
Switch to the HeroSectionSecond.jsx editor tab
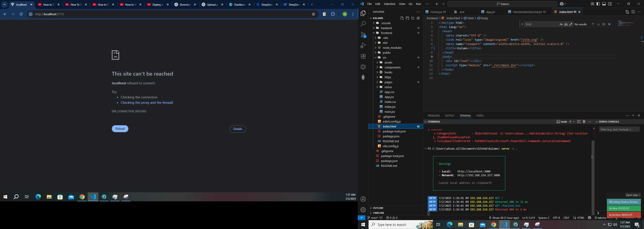(529, 12)
